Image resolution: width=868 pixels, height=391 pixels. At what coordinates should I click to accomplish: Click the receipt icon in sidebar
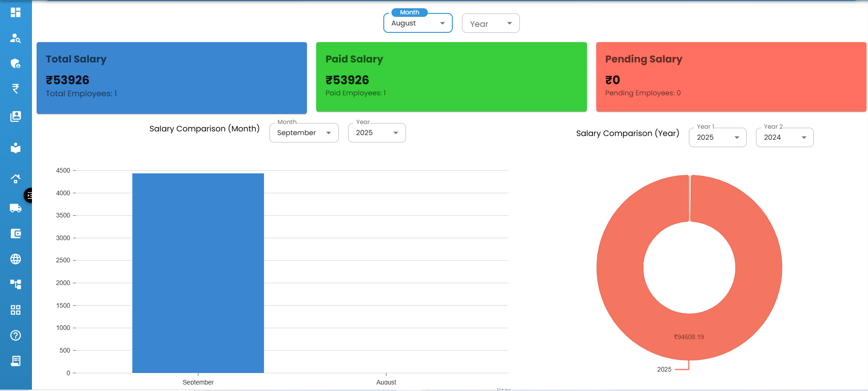[x=16, y=361]
